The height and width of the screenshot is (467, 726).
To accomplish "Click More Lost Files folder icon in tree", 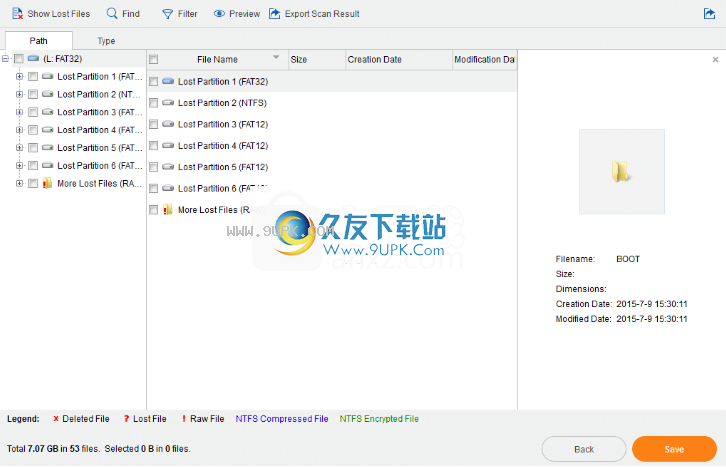I will (x=47, y=183).
